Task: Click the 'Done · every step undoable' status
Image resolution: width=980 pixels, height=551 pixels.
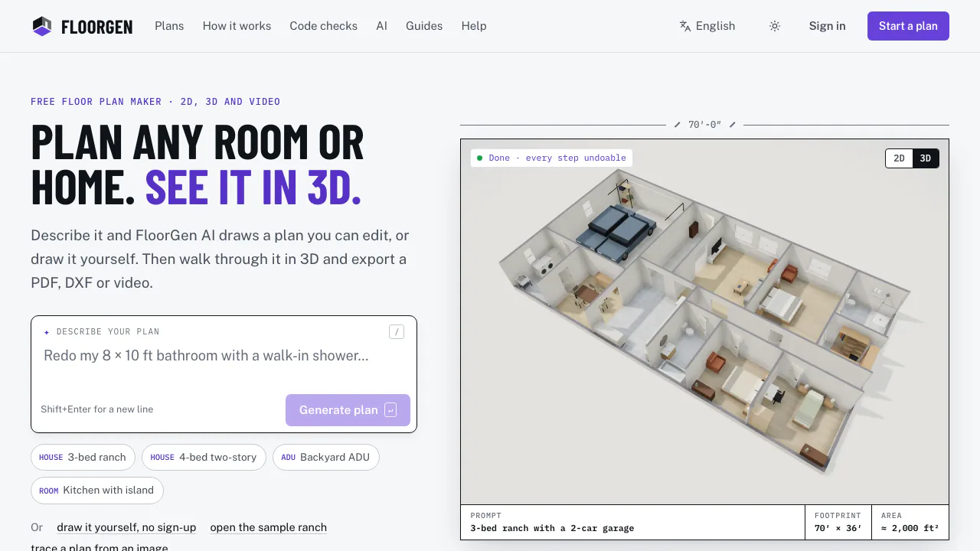Action: (551, 158)
